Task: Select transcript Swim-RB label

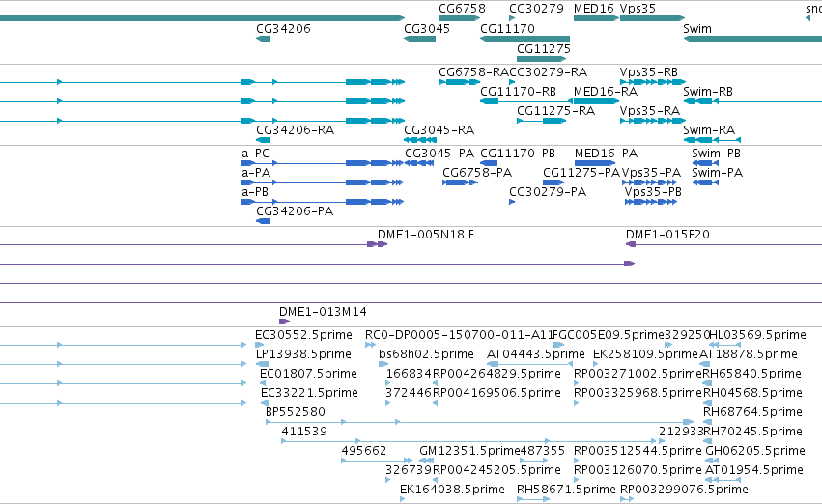Action: click(x=708, y=92)
